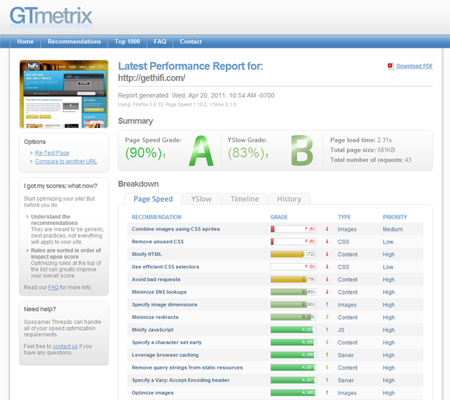Expand Combine images using CSS sprites recommendation

176,229
